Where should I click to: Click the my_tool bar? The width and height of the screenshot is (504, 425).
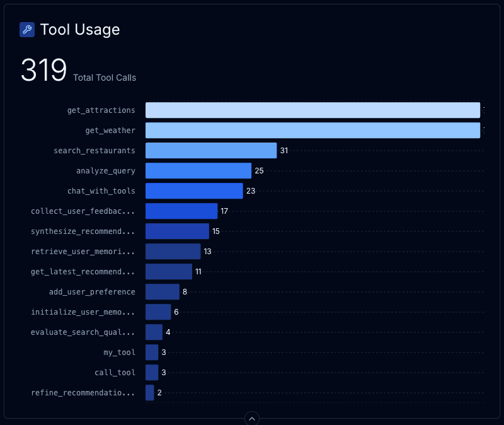152,352
